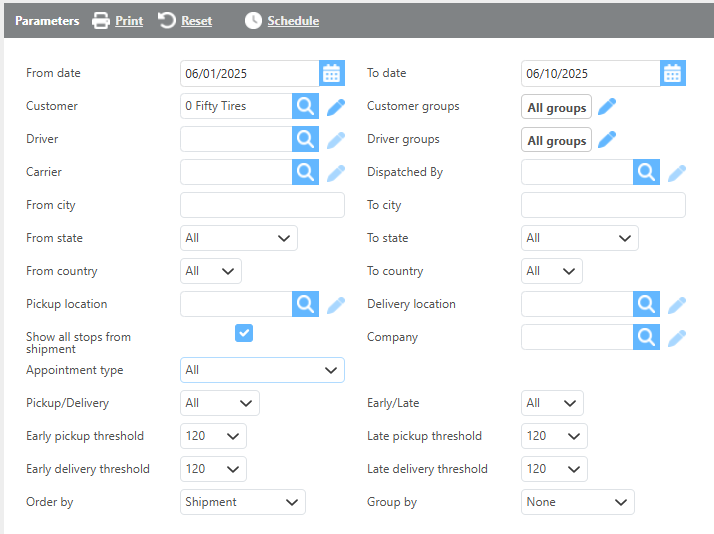
Task: Search Dispatched By using the magnifier icon
Action: click(x=646, y=172)
